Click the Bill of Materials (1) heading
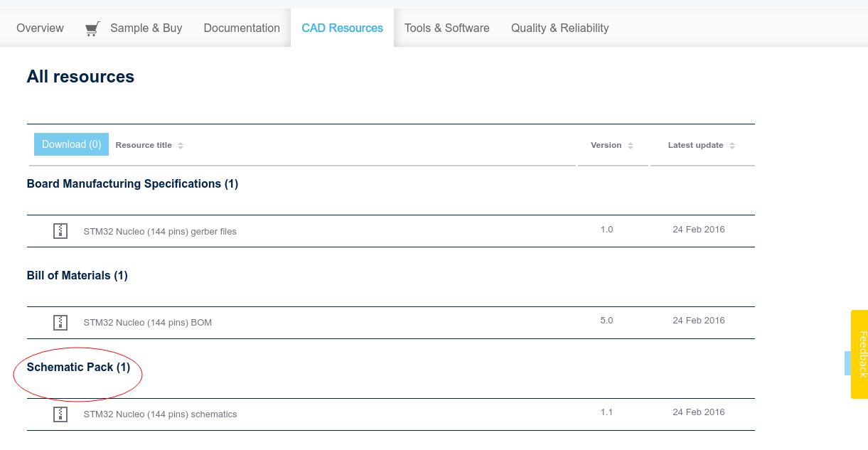 tap(77, 276)
